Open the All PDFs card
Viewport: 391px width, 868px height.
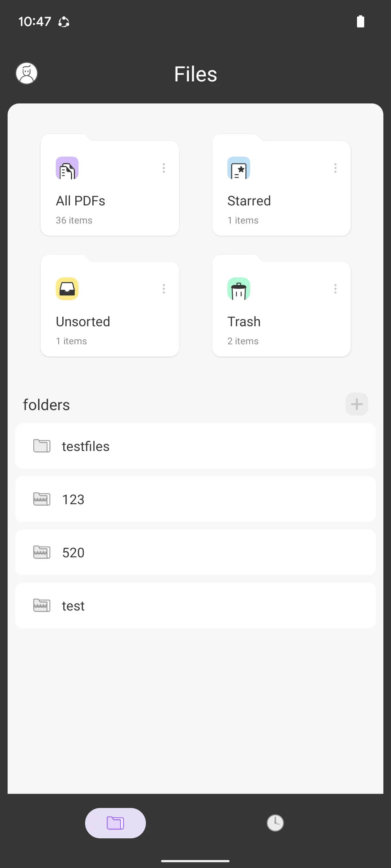[110, 203]
